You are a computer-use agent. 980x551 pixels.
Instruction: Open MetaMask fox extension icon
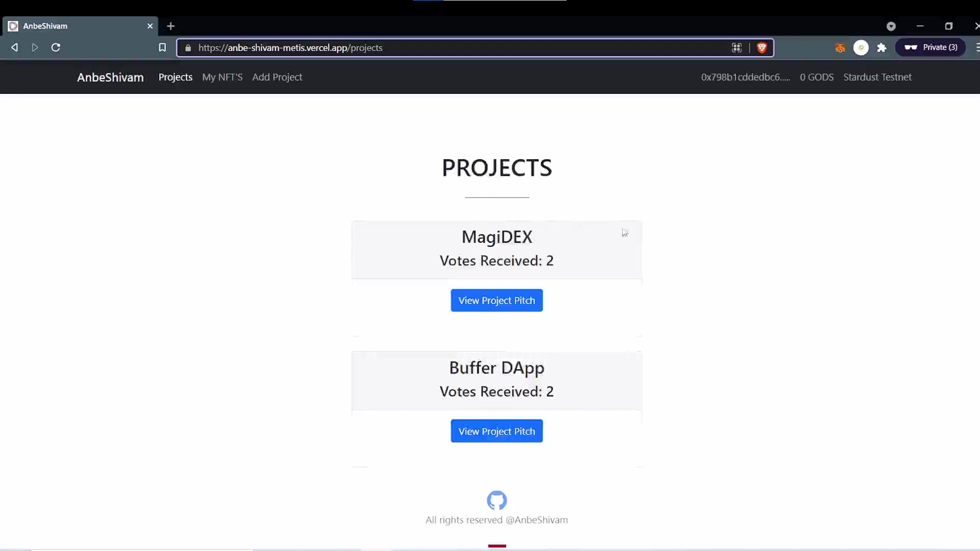840,48
